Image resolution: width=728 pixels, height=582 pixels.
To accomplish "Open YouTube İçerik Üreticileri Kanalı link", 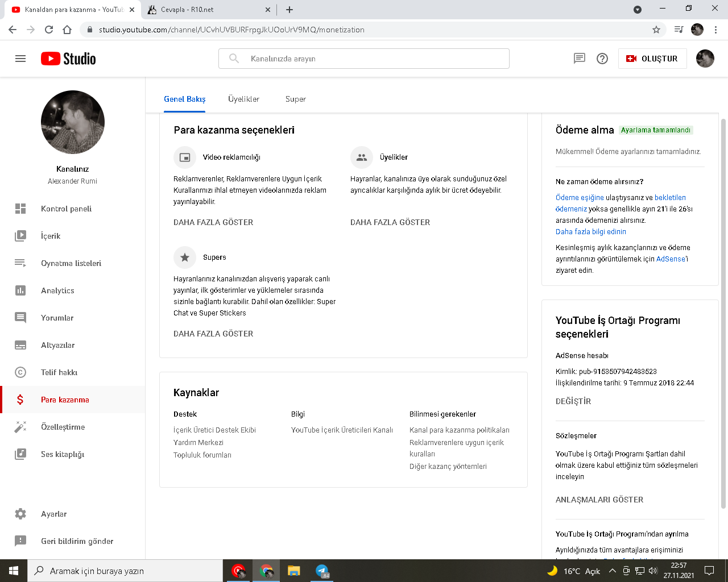I will [342, 430].
